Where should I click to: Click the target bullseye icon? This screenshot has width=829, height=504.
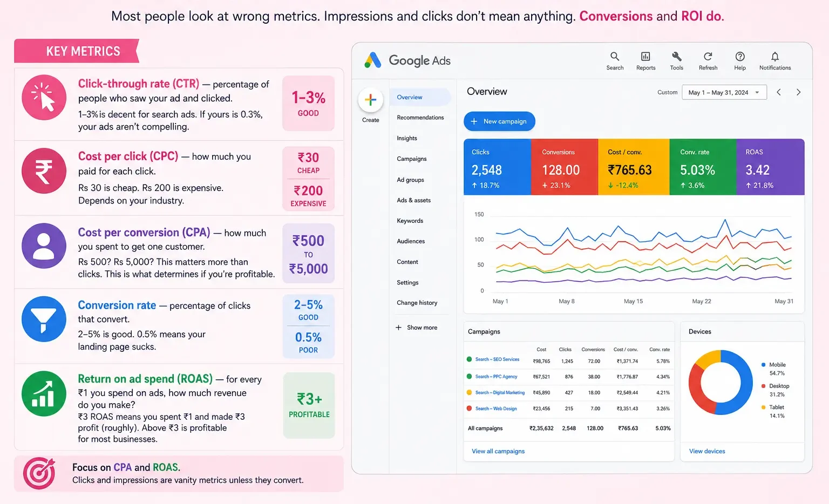click(x=39, y=473)
